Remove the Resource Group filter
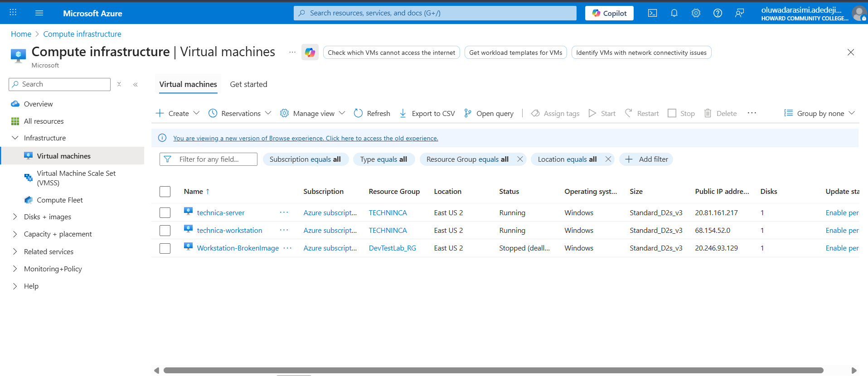868x376 pixels. [x=520, y=159]
